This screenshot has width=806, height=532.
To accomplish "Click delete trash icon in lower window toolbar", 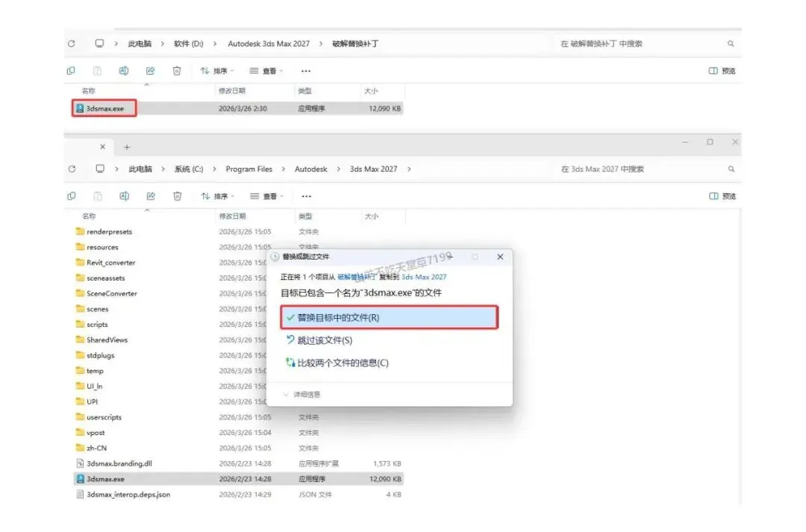I will (178, 196).
